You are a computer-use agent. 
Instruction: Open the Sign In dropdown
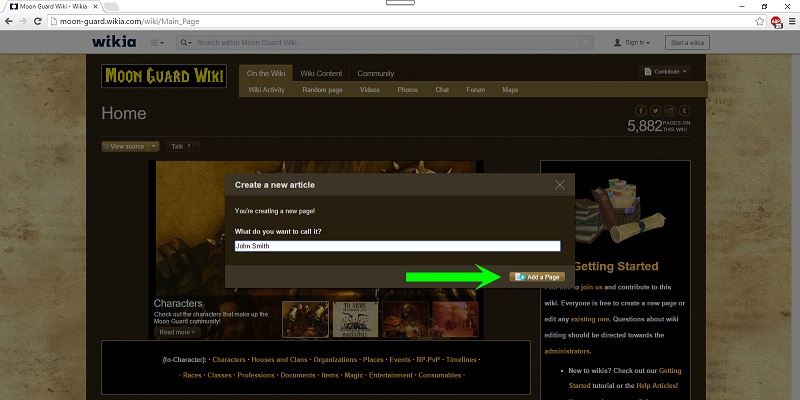coord(632,43)
